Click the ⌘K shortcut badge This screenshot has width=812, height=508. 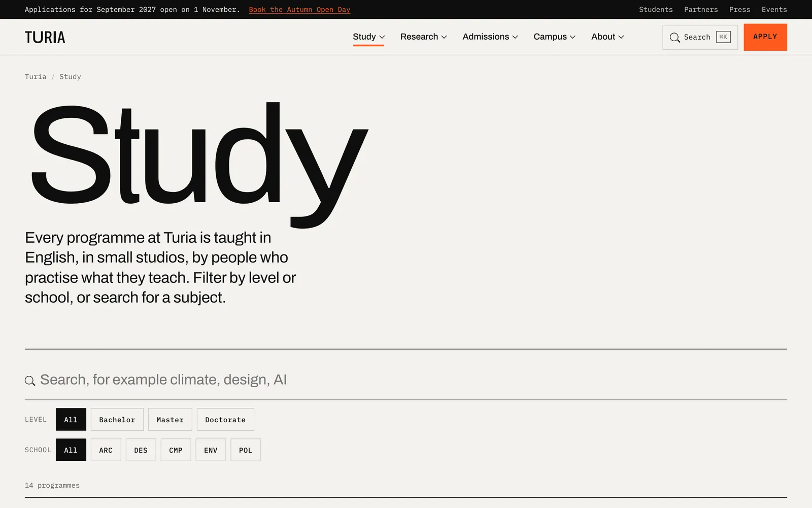723,37
